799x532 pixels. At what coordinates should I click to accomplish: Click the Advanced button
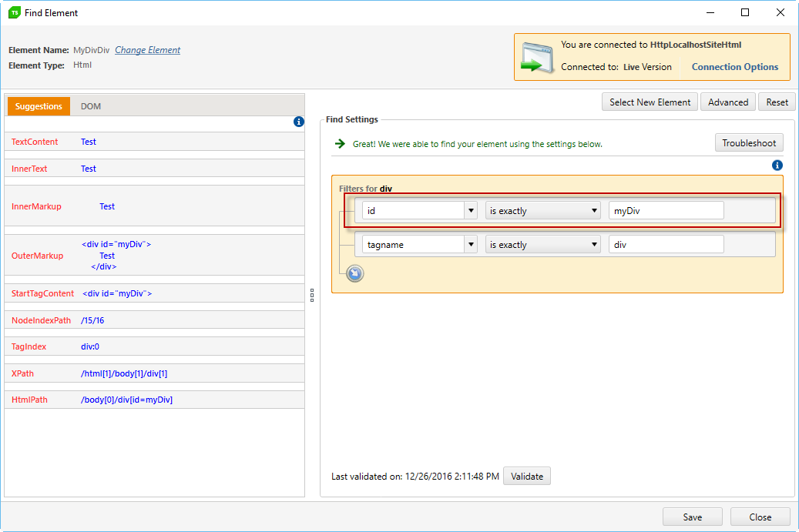click(x=728, y=102)
